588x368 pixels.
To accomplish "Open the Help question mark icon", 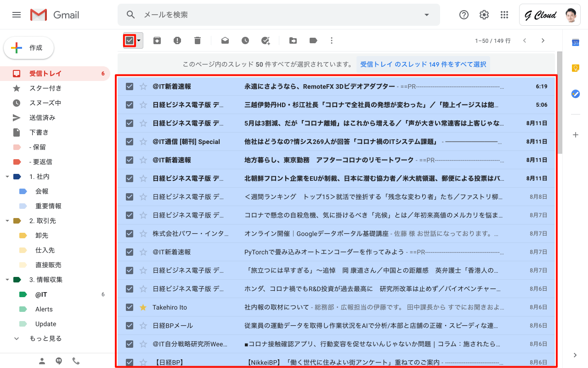I will tap(464, 15).
